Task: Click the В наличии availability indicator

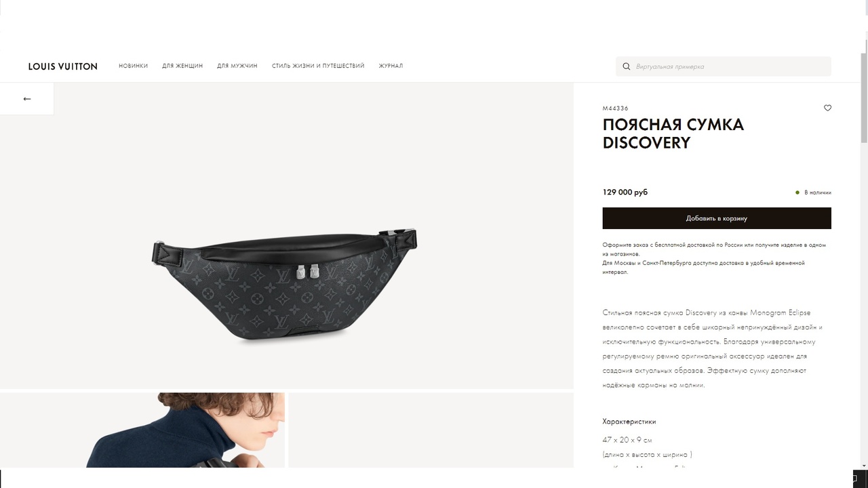Action: tap(813, 192)
